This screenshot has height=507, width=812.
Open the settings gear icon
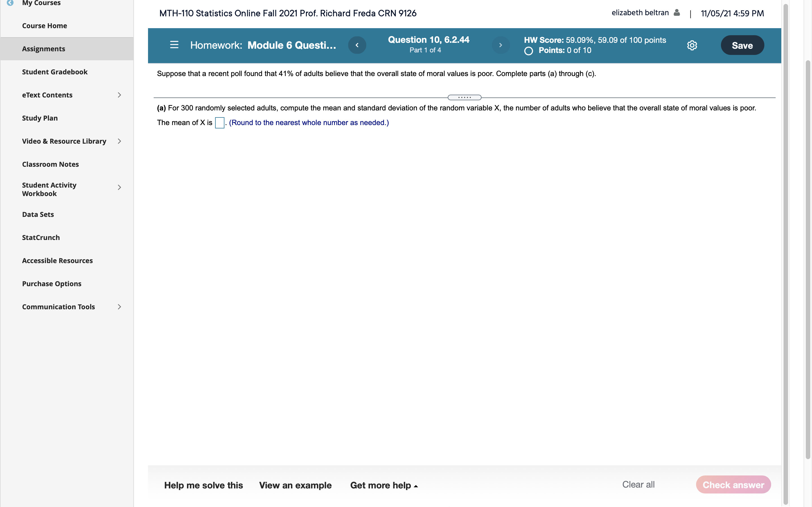[x=692, y=45]
